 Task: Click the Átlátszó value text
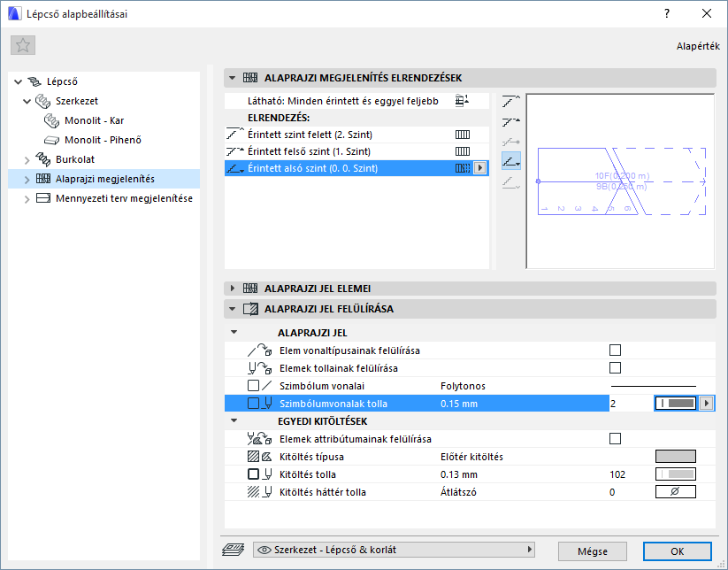click(458, 492)
